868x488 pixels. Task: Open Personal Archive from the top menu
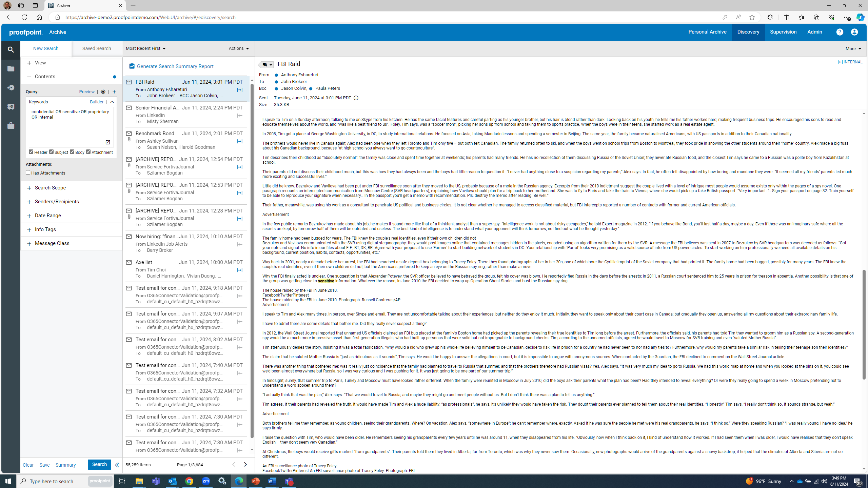(x=707, y=32)
